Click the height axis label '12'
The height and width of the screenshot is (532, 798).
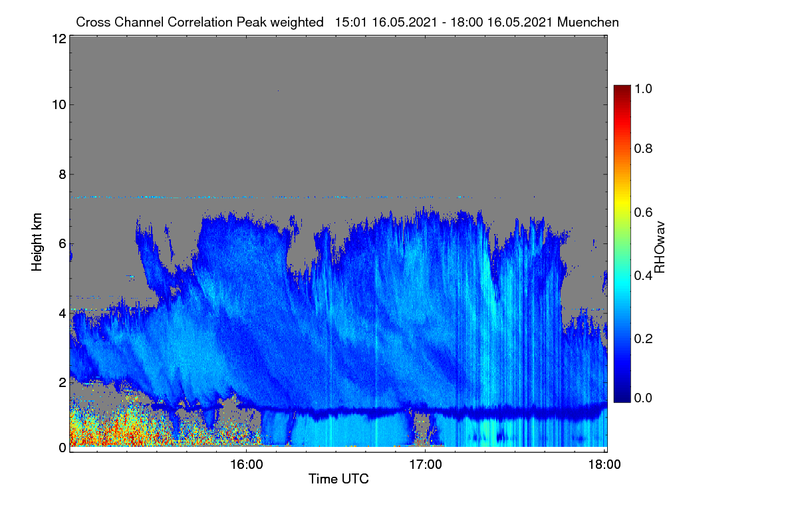(x=59, y=39)
